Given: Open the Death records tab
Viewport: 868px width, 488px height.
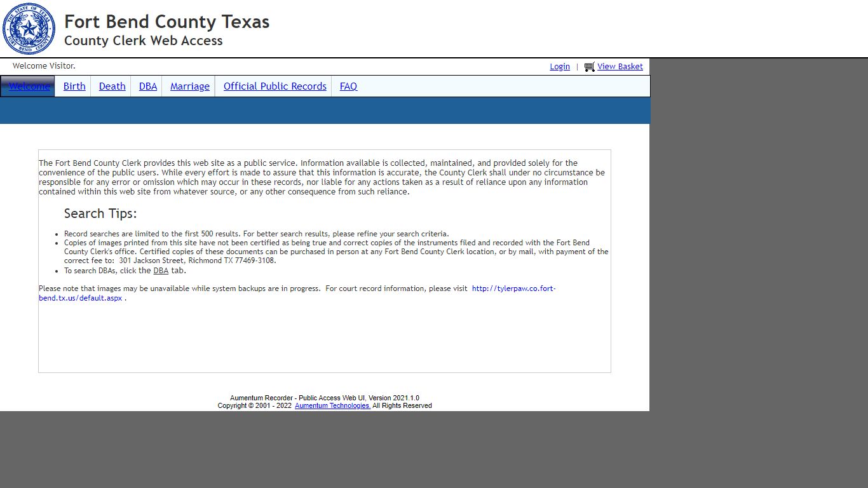Looking at the screenshot, I should click(x=112, y=86).
